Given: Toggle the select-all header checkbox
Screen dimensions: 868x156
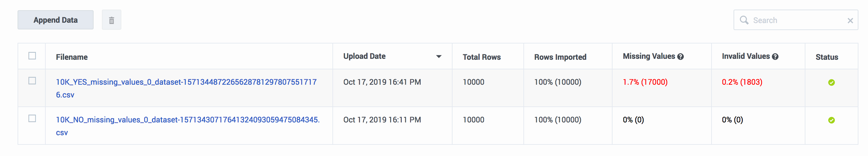Looking at the screenshot, I should tap(32, 56).
